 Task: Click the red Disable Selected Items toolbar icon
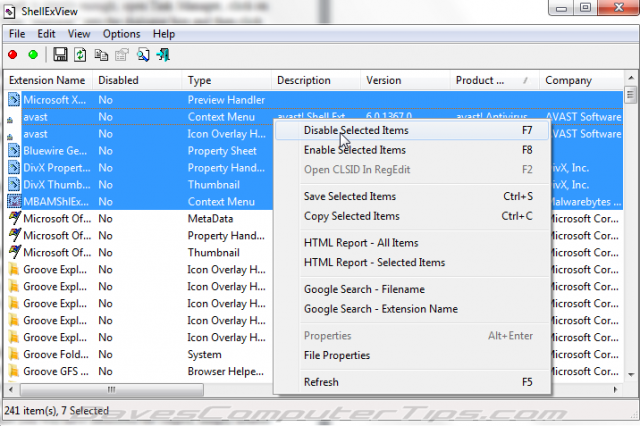tap(13, 54)
